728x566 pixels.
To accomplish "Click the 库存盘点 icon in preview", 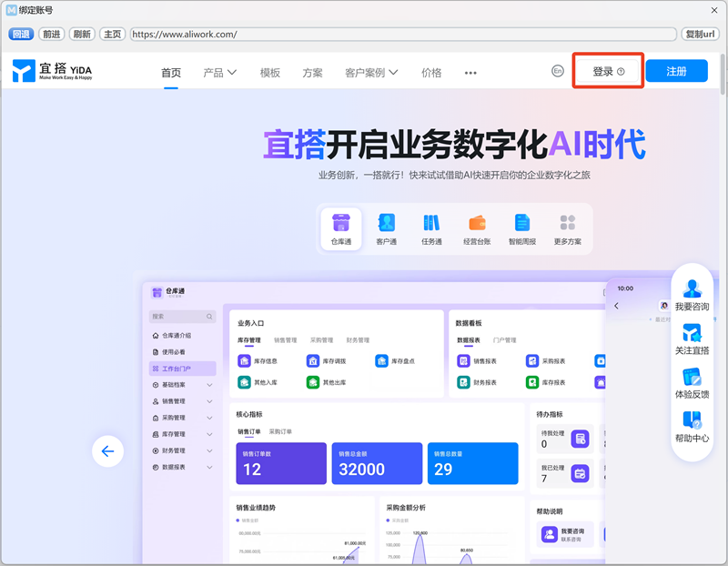I will [381, 360].
